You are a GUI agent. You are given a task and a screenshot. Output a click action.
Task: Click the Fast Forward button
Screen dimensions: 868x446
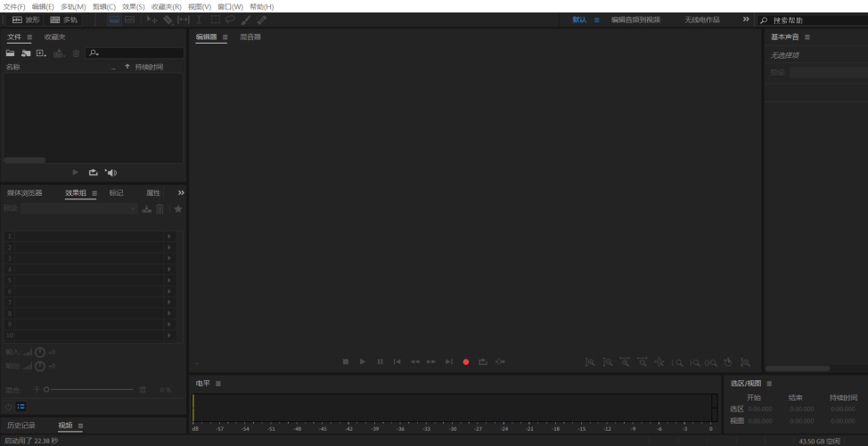pos(431,361)
